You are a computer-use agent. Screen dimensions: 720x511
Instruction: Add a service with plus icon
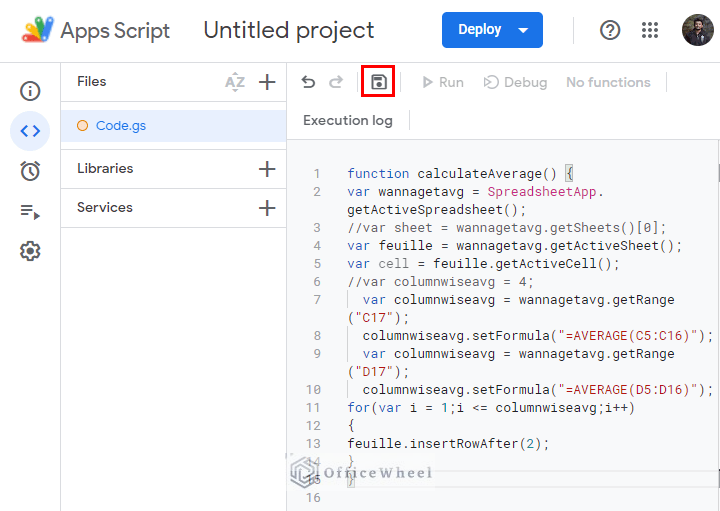point(267,208)
